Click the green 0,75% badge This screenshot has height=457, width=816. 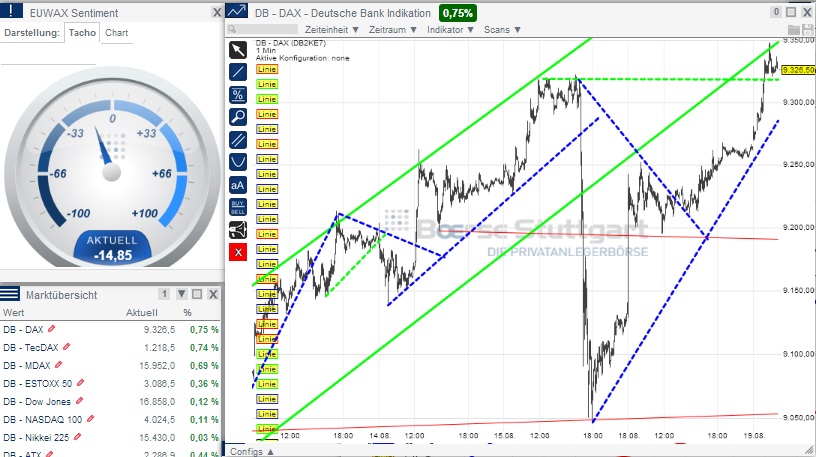pyautogui.click(x=457, y=13)
